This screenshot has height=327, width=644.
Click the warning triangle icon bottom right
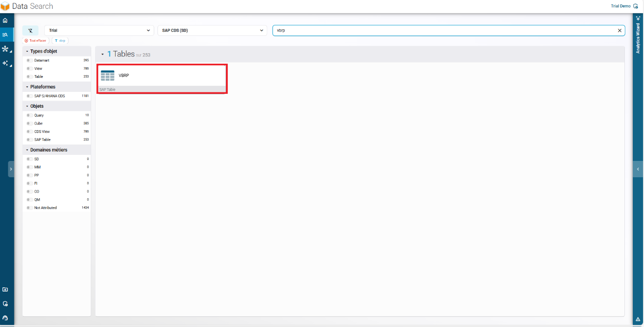click(638, 319)
